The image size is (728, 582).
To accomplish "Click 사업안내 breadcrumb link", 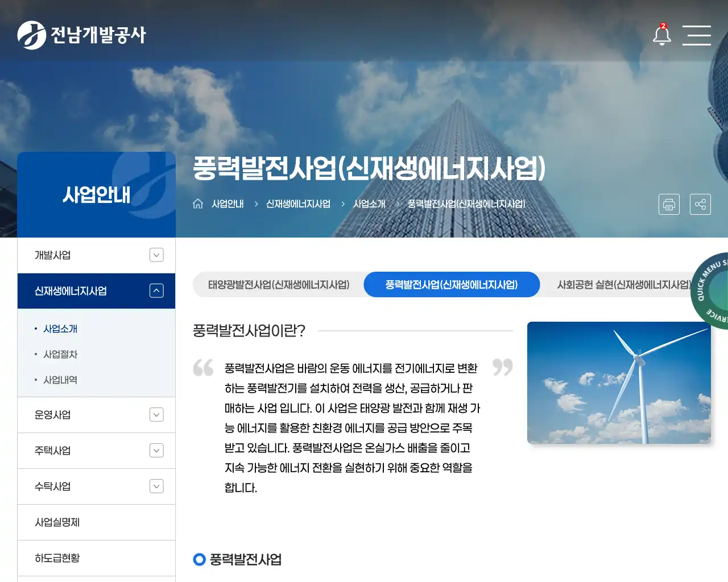I will pos(227,203).
